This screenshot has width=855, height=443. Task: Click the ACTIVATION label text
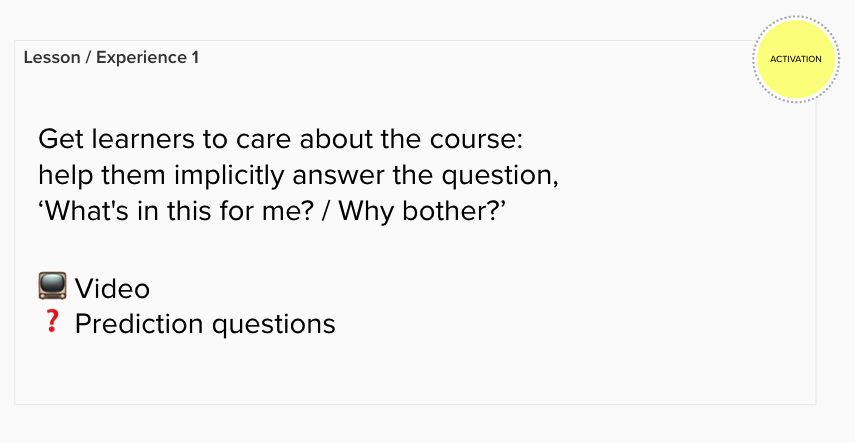tap(795, 59)
